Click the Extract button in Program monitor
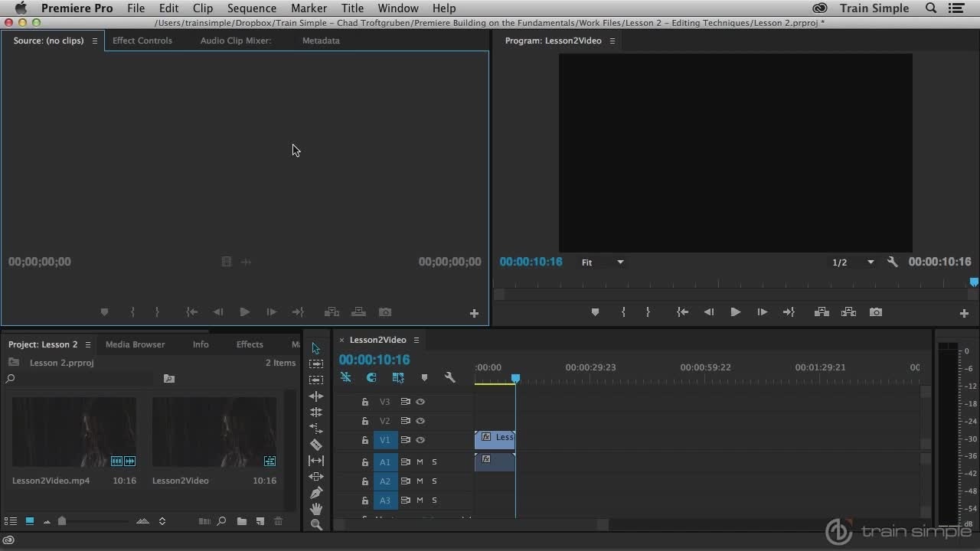 pyautogui.click(x=848, y=312)
